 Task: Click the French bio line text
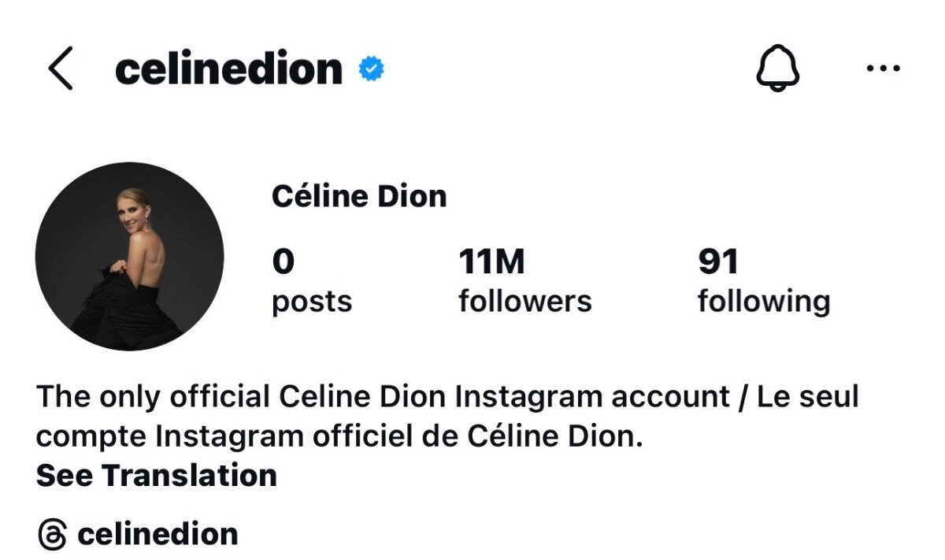coord(339,436)
